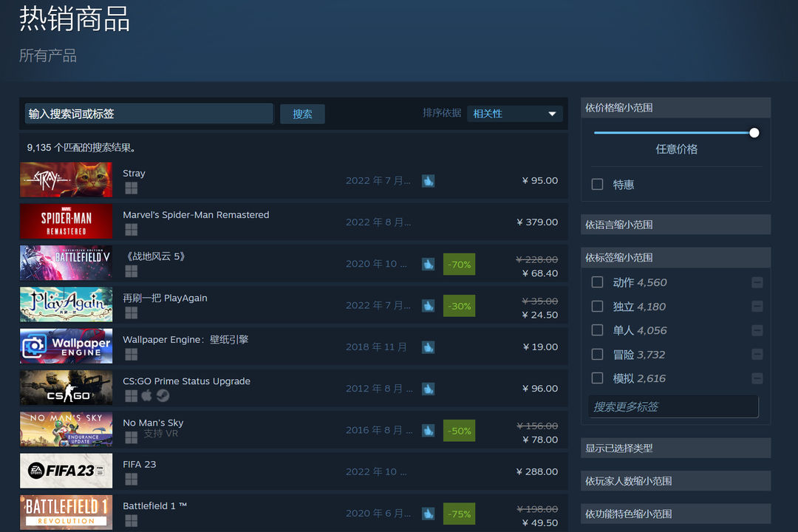Viewport: 798px width, 532px height.
Task: Tick the 冒险 tag filter checkbox
Action: tap(598, 355)
